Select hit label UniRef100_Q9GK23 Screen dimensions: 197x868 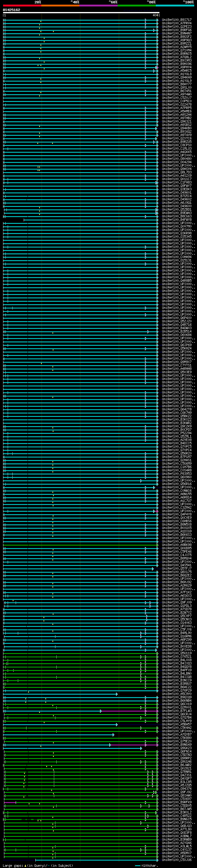click(x=177, y=748)
